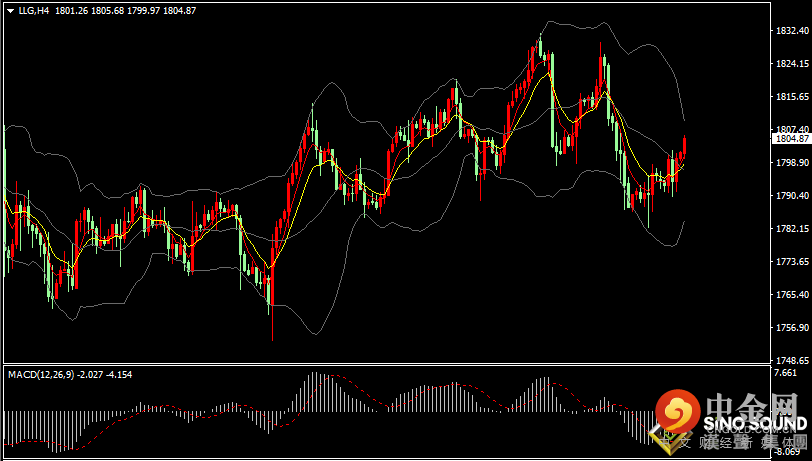Select the MACD(12,26,9) indicator label
This screenshot has height=461, width=812.
[x=41, y=374]
